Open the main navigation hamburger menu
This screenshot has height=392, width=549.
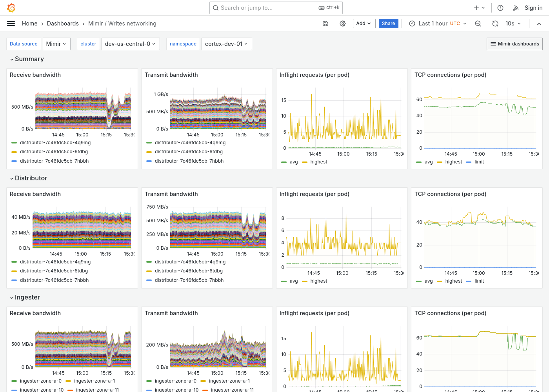click(x=11, y=24)
